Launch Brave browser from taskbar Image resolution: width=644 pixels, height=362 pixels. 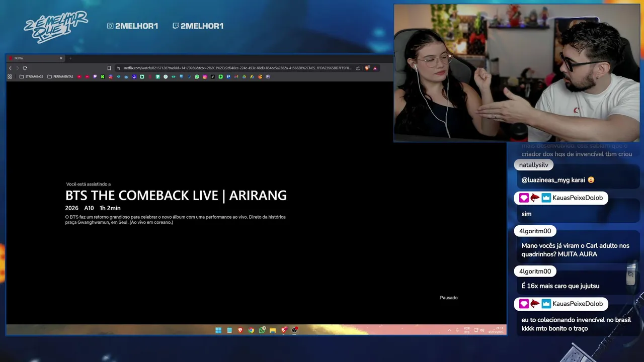coord(240,330)
